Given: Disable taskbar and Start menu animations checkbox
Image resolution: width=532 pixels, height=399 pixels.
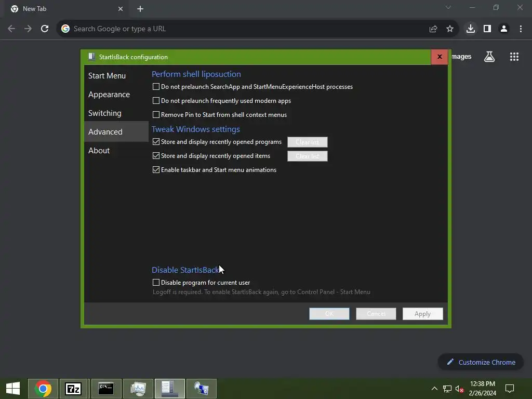Looking at the screenshot, I should click(x=156, y=170).
